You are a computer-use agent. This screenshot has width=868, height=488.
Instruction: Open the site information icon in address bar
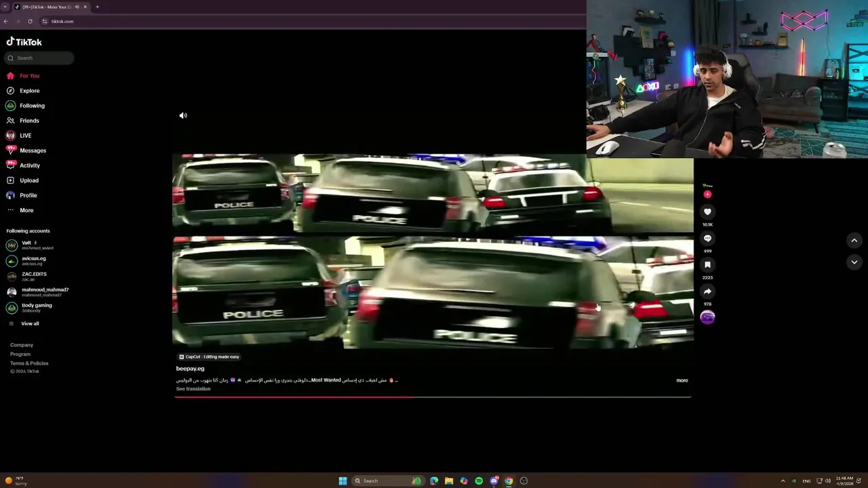(45, 21)
